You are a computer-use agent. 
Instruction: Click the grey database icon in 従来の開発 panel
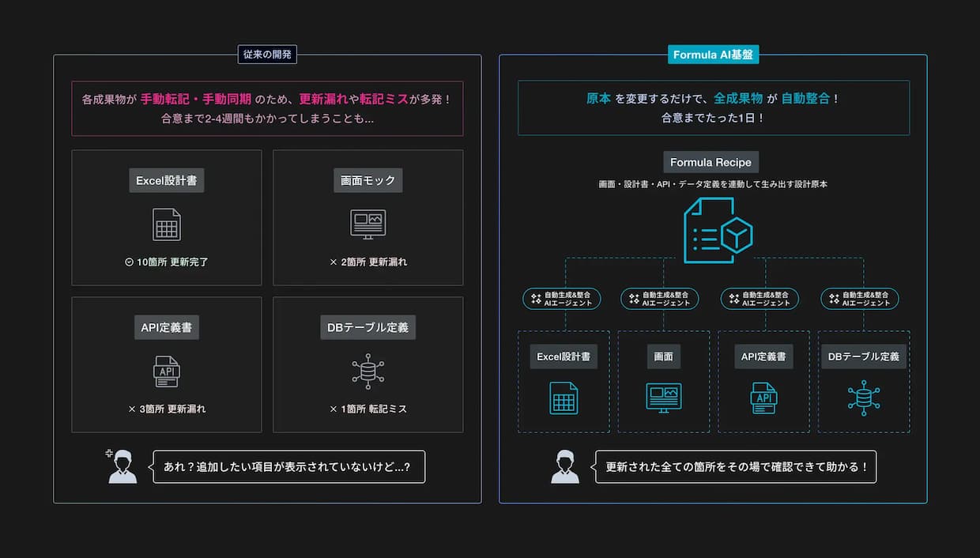pos(367,371)
